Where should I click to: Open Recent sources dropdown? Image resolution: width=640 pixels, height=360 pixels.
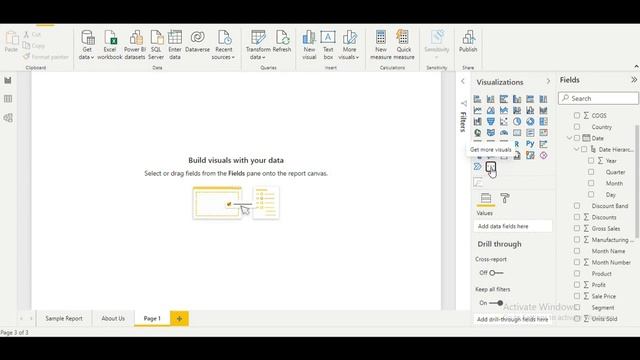[223, 45]
